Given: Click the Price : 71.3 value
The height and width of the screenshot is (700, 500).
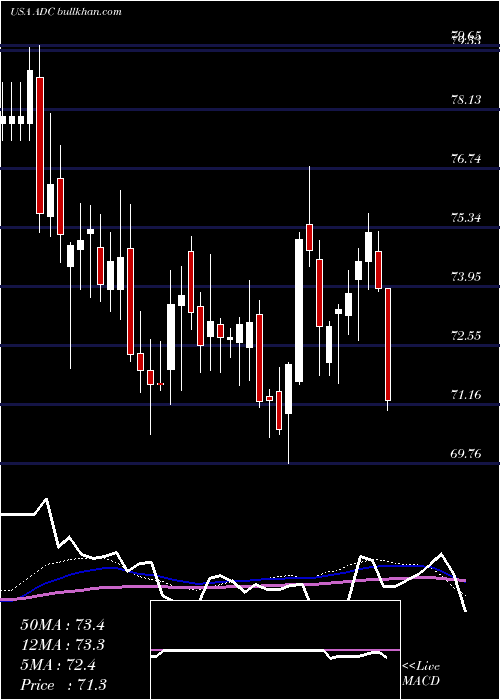Looking at the screenshot, I should click(x=63, y=685).
